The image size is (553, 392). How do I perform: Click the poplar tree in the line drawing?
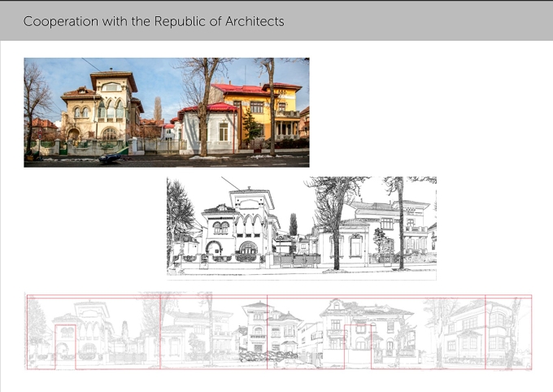tap(293, 224)
